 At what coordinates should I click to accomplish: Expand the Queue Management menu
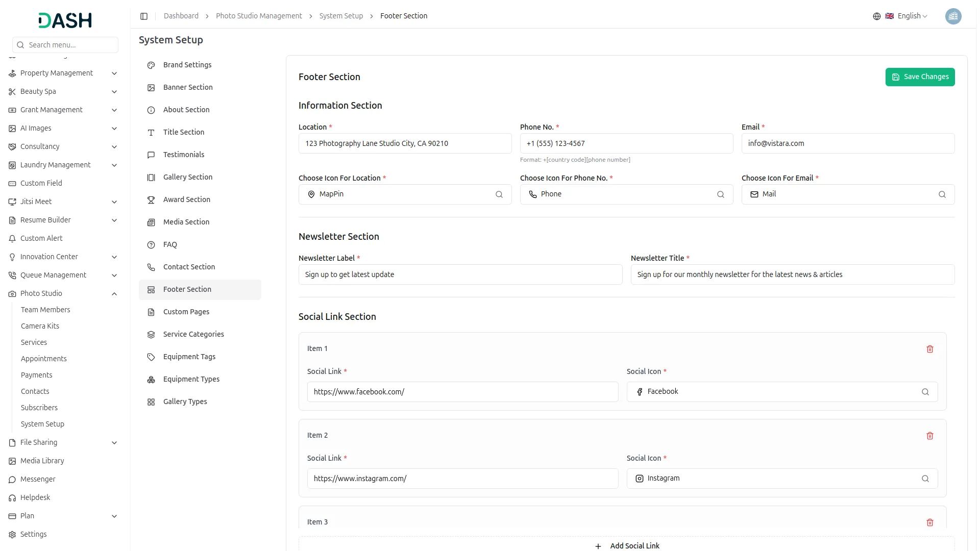tap(114, 275)
